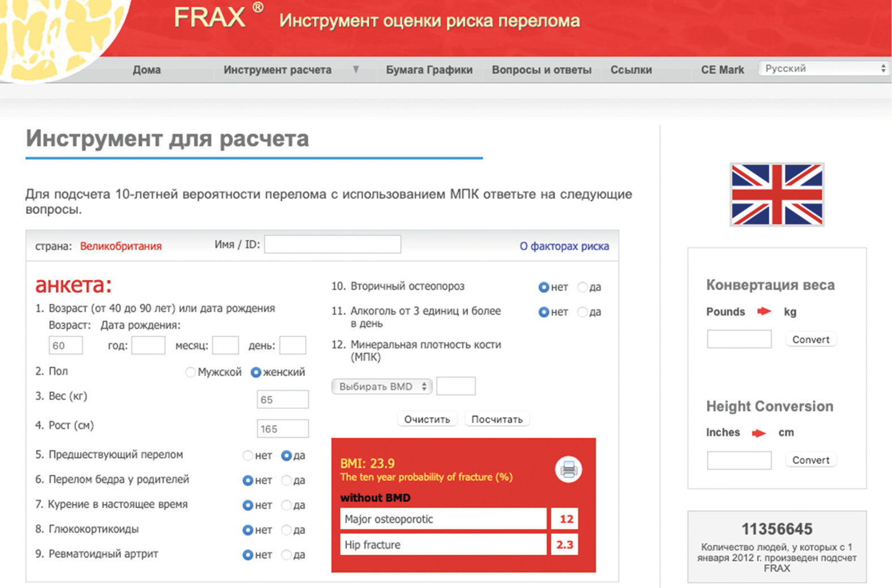Choose да for Вторичный остеопороз
The height and width of the screenshot is (588, 892).
click(x=582, y=287)
